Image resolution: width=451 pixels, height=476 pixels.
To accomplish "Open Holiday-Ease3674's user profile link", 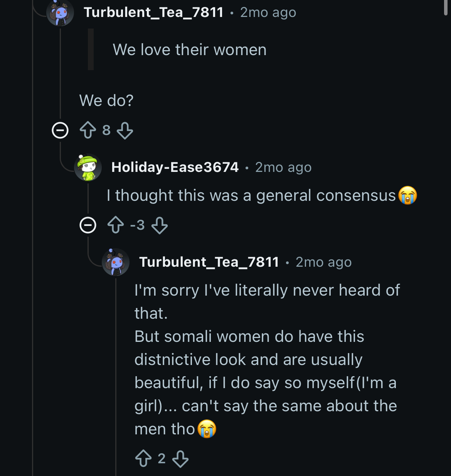I will (x=175, y=167).
